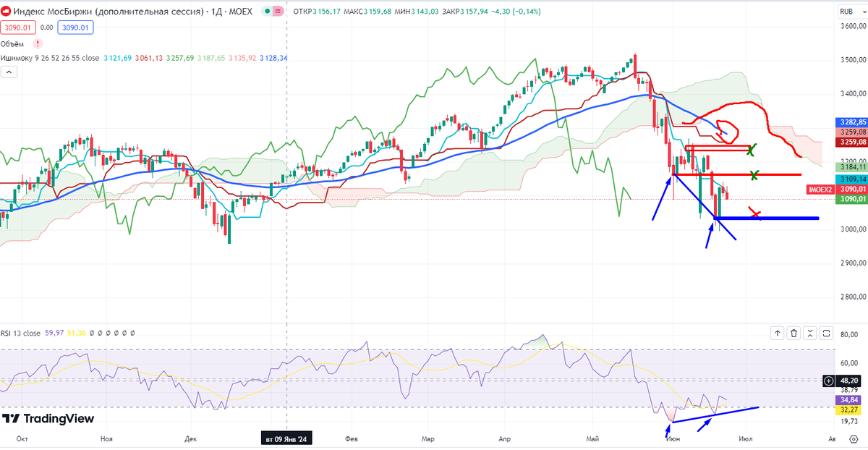Click the Апр label on time axis
The width and height of the screenshot is (868, 450).
505,439
